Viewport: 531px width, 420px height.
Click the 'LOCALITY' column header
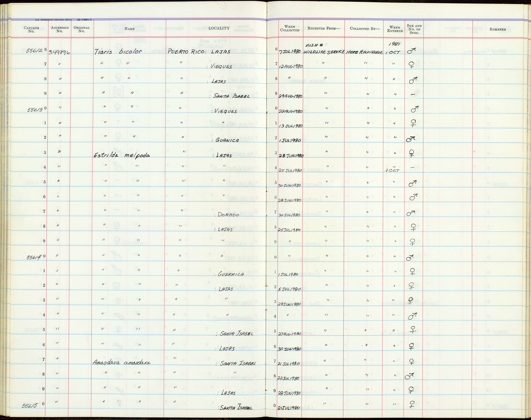coord(219,28)
